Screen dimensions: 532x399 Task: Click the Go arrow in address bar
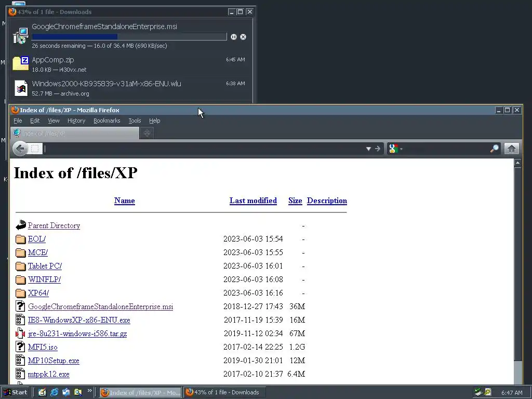click(378, 149)
